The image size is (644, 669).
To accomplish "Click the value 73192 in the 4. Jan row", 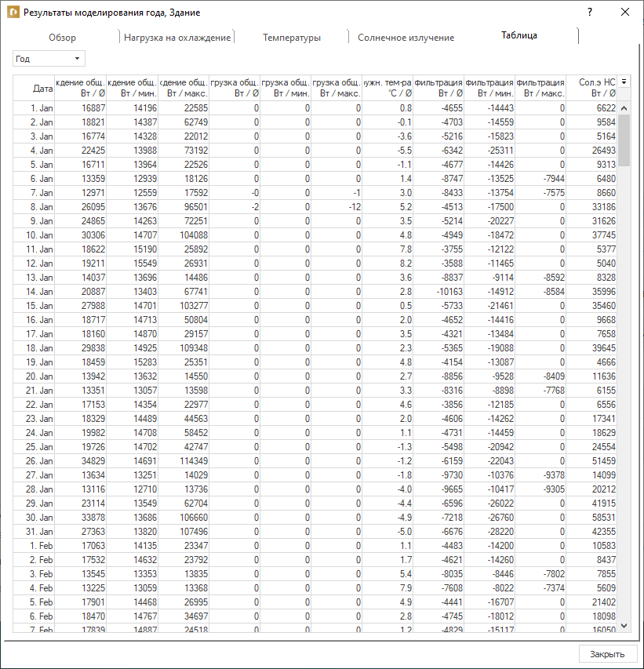I will pyautogui.click(x=196, y=151).
